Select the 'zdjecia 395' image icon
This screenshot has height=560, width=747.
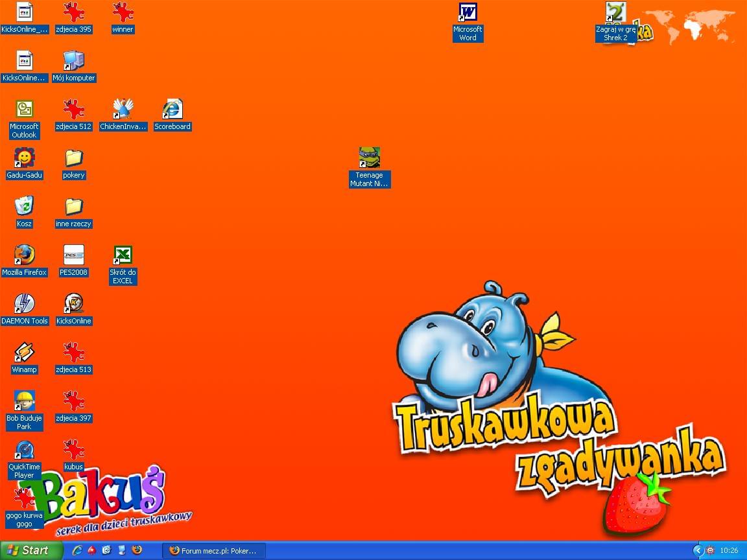(x=73, y=17)
